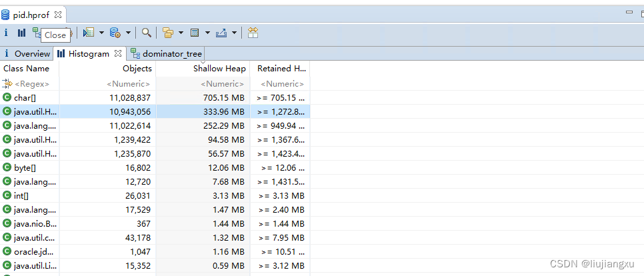Click the class icon of the char[] row
This screenshot has height=276, width=644.
point(7,97)
